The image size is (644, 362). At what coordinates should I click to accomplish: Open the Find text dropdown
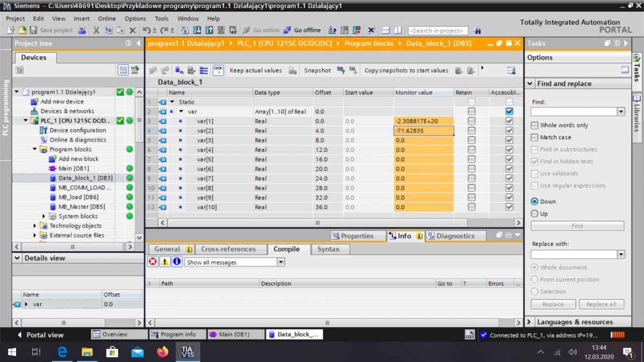621,112
